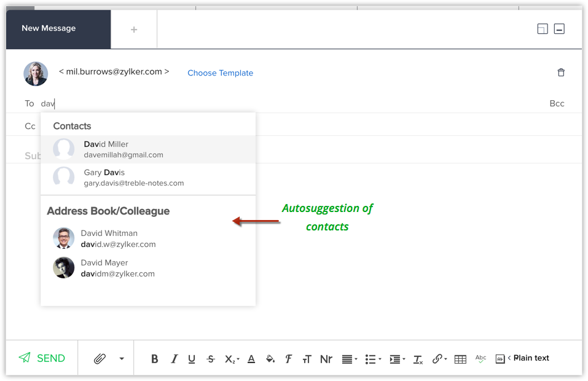Click the font size icon
Screen dimensions: 588x381
[x=307, y=359]
